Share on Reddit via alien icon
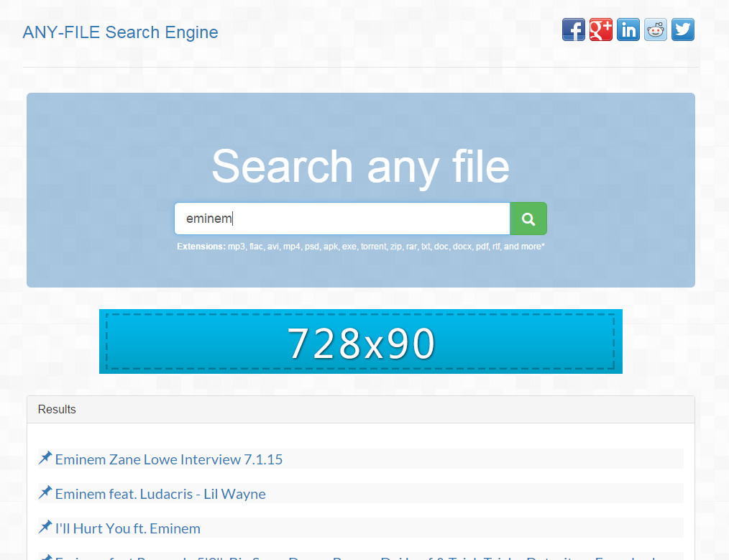Screen dimensions: 729x560 click(656, 29)
